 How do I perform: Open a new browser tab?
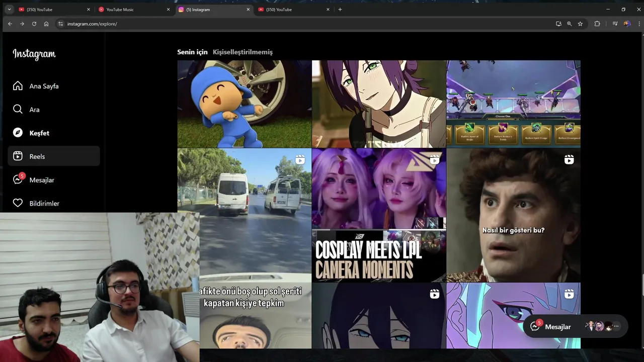[x=340, y=10]
